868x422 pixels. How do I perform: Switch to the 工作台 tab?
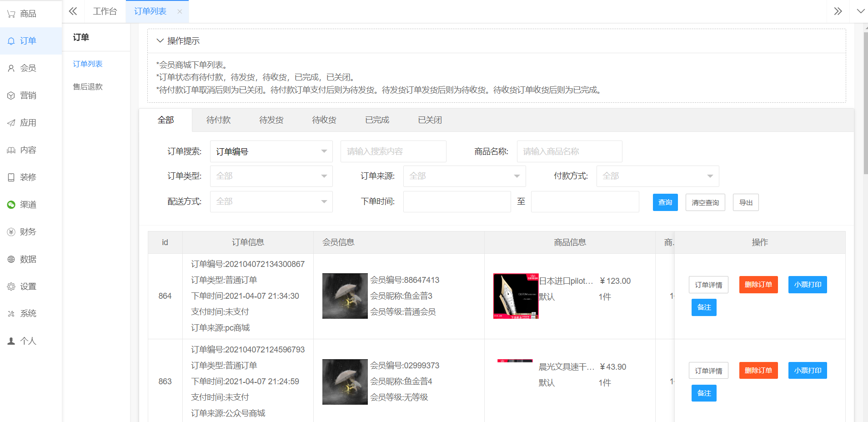pyautogui.click(x=105, y=11)
